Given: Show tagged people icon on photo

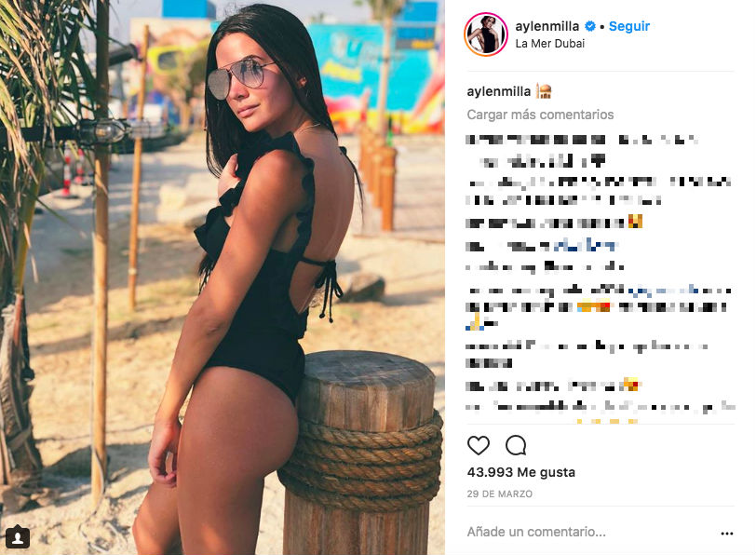Looking at the screenshot, I should tap(18, 536).
